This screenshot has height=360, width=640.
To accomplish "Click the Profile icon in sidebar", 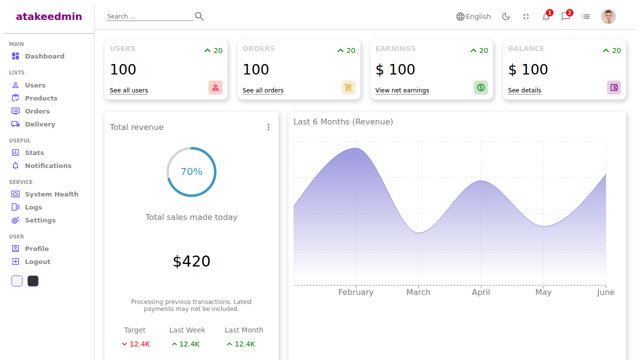I will point(16,249).
